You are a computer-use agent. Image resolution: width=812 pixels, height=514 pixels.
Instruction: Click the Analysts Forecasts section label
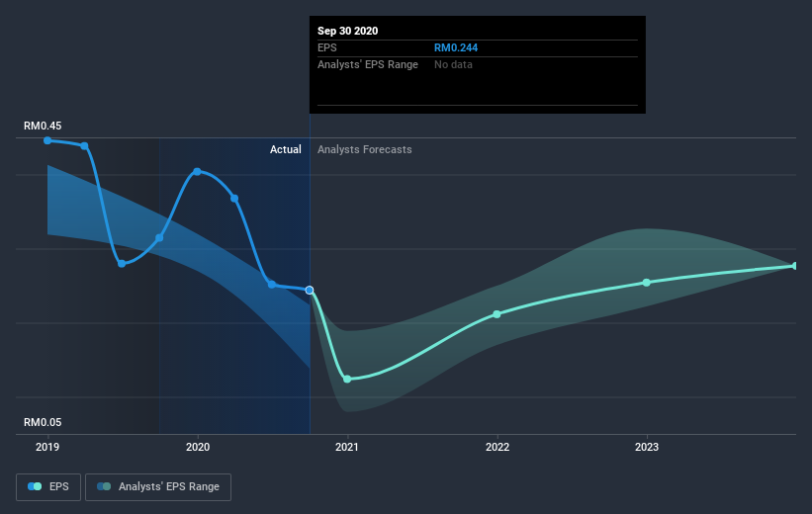tap(365, 149)
